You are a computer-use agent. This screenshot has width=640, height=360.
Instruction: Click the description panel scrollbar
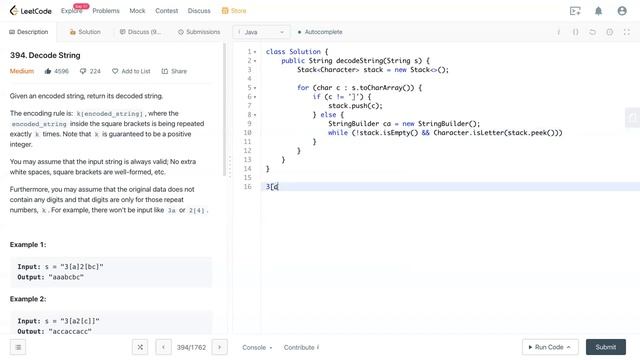[224, 109]
